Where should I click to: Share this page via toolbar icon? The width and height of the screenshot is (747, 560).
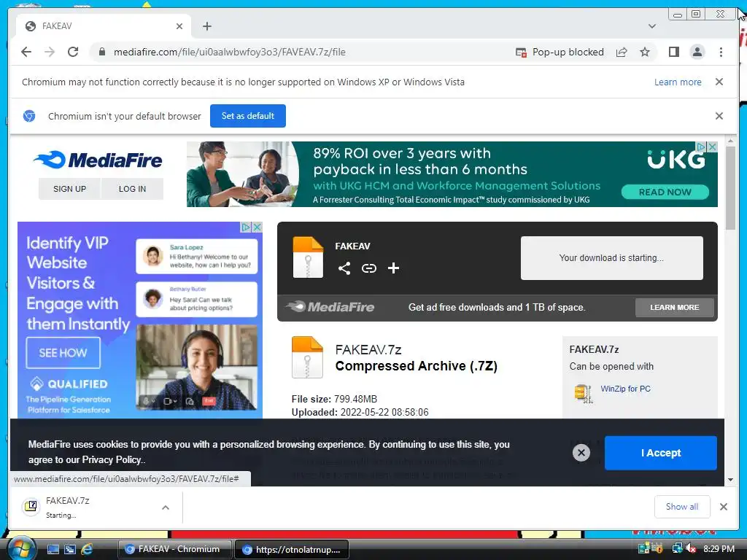[622, 52]
